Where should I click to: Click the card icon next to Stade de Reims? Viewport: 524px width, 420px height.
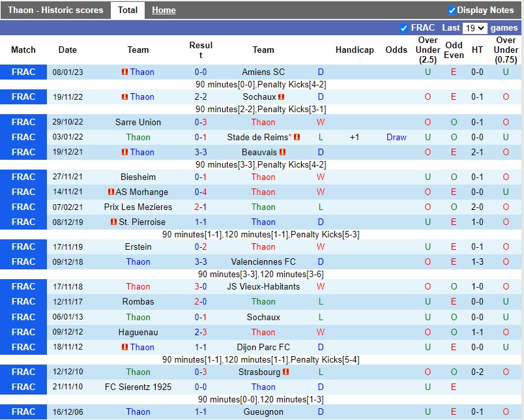point(297,138)
